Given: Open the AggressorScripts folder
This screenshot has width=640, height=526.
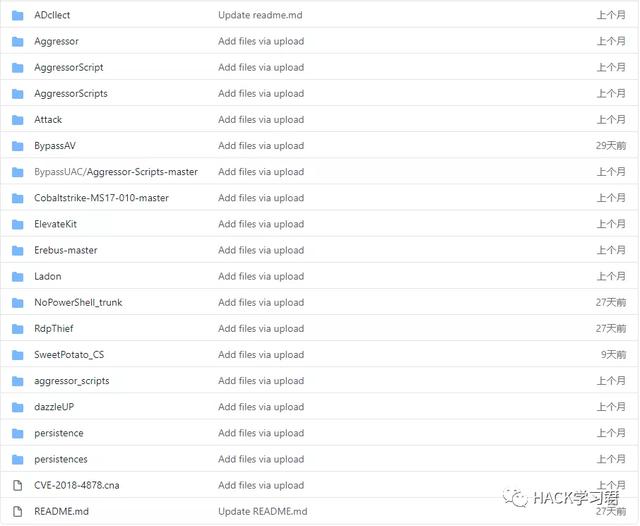Looking at the screenshot, I should click(x=71, y=94).
